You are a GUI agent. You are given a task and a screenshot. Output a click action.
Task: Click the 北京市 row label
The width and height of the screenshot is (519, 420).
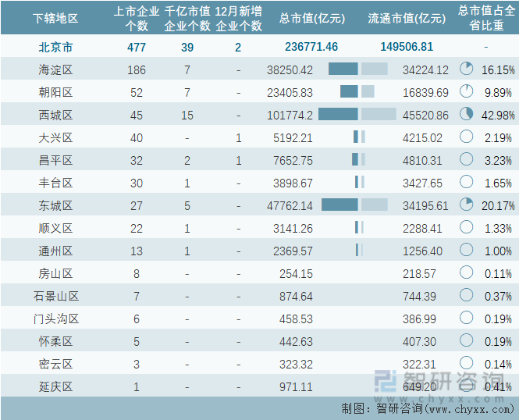pyautogui.click(x=55, y=47)
